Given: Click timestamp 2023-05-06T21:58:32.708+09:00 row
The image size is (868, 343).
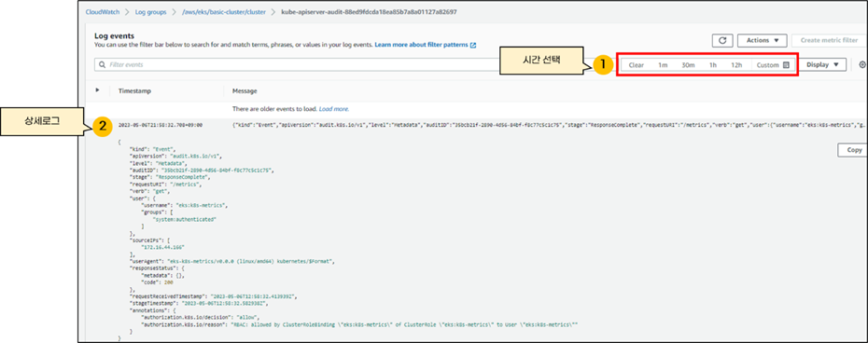Looking at the screenshot, I should 161,126.
